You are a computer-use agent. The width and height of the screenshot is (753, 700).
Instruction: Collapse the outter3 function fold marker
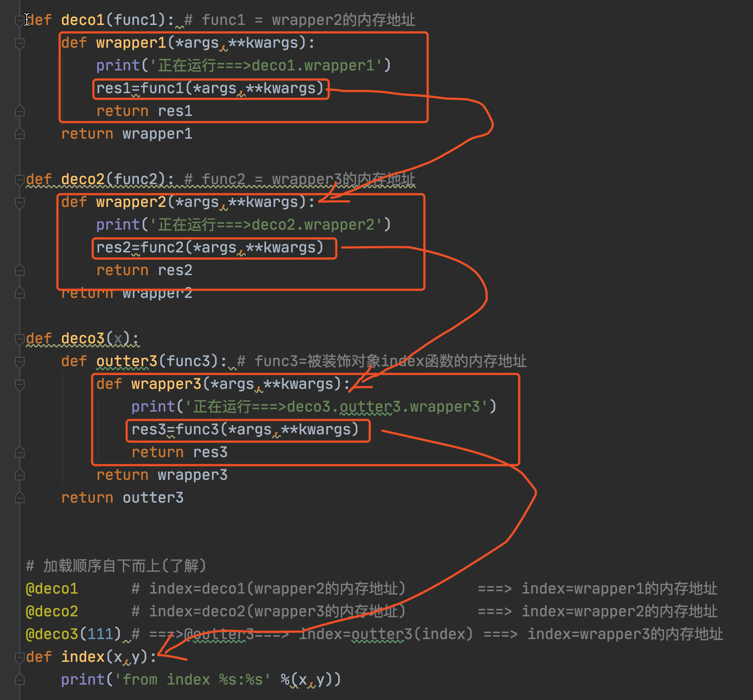tap(20, 361)
